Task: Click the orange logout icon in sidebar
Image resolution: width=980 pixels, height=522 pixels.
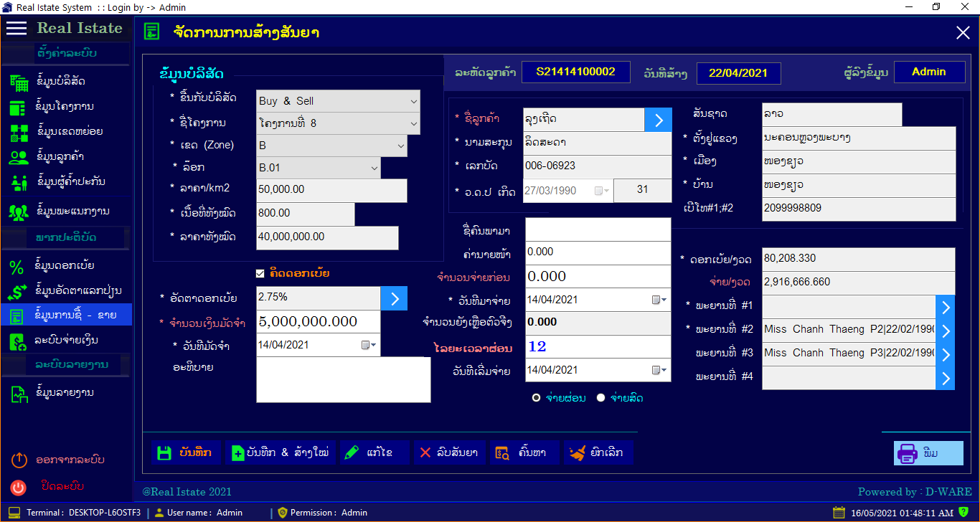Action: pos(19,460)
